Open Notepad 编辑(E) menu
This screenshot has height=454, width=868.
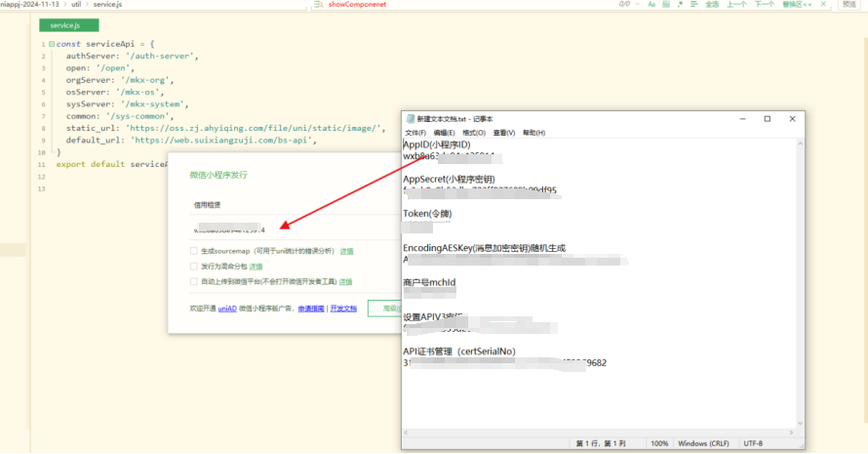coord(444,133)
